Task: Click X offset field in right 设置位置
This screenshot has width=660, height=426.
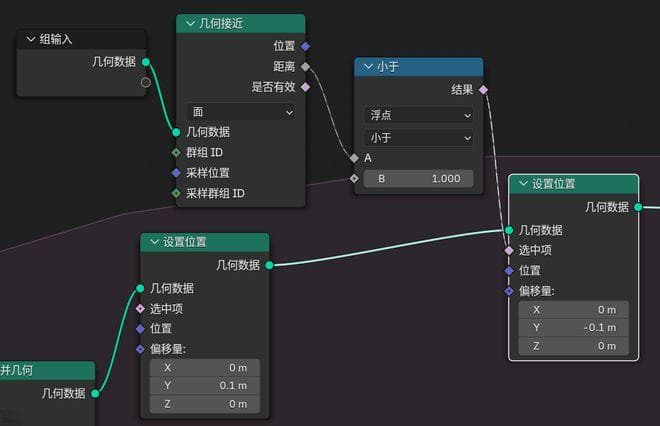Action: 573,310
